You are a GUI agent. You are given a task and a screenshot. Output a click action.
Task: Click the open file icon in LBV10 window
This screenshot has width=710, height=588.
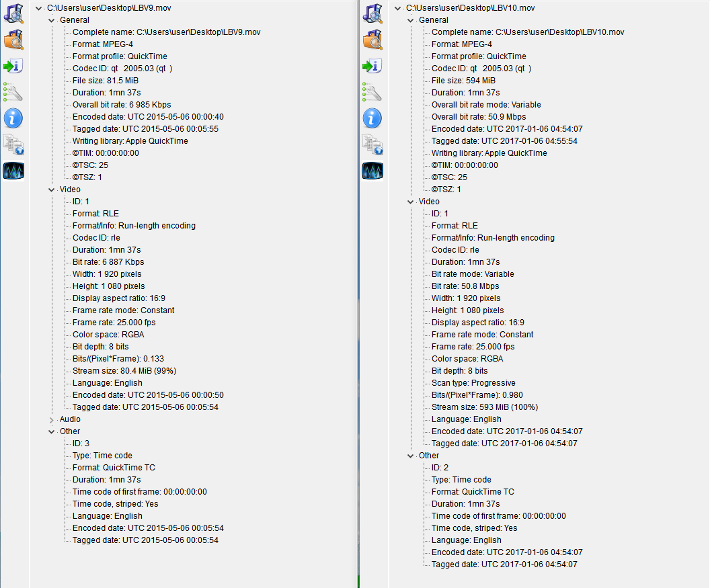tap(372, 13)
